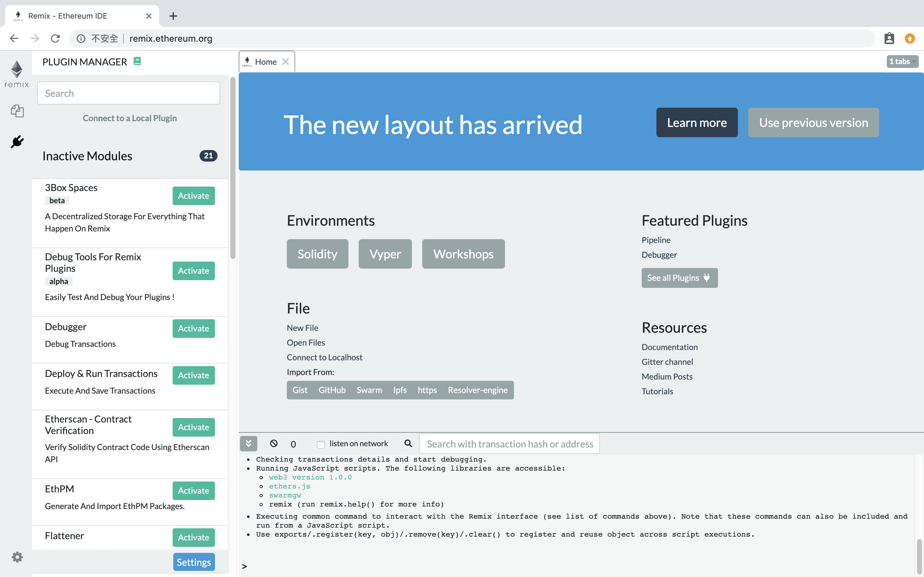Click the terminal search magnifier icon
This screenshot has height=577, width=924.
pos(408,443)
